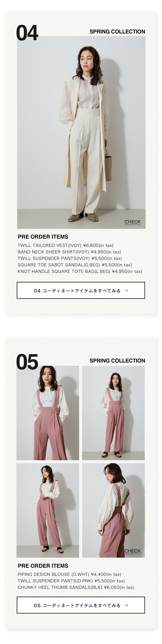Open the 04 coordinate items view-all button
The width and height of the screenshot is (162, 644).
[x=81, y=290]
